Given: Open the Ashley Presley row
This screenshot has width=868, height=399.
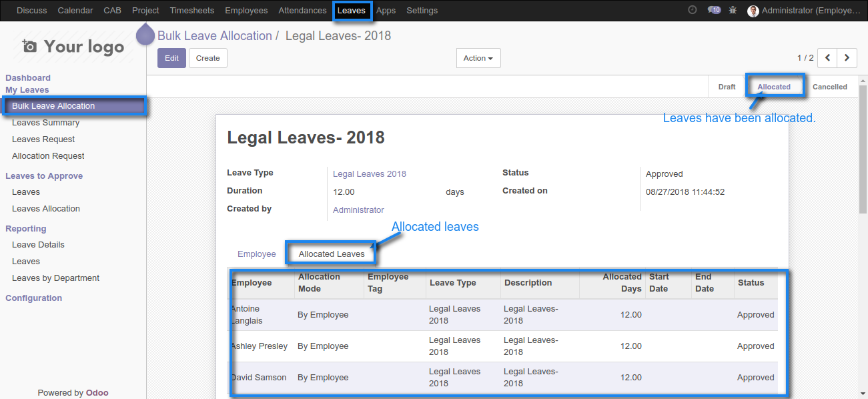Looking at the screenshot, I should point(502,346).
